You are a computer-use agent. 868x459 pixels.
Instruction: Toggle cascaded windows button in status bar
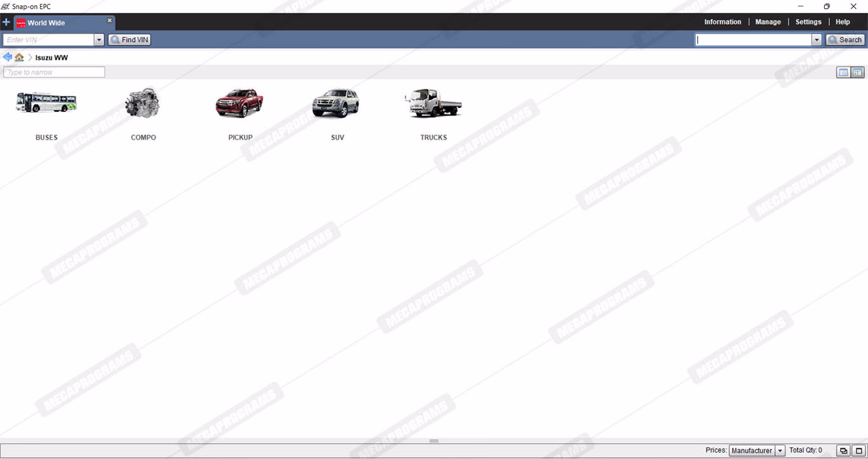click(x=843, y=451)
